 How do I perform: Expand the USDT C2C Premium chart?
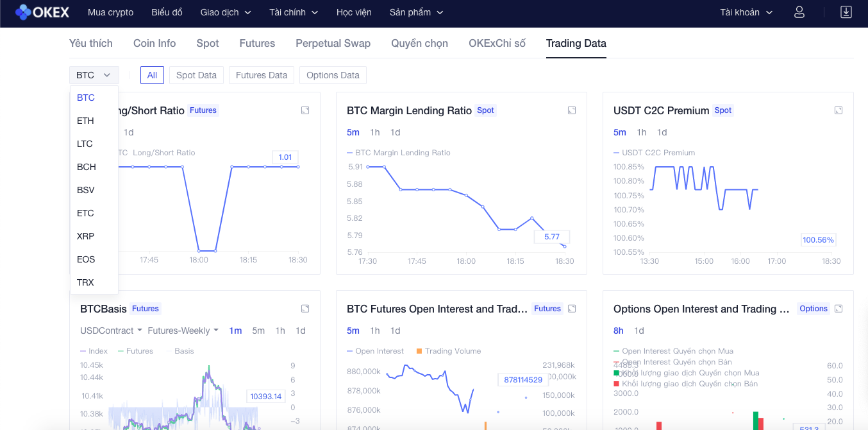pos(839,110)
